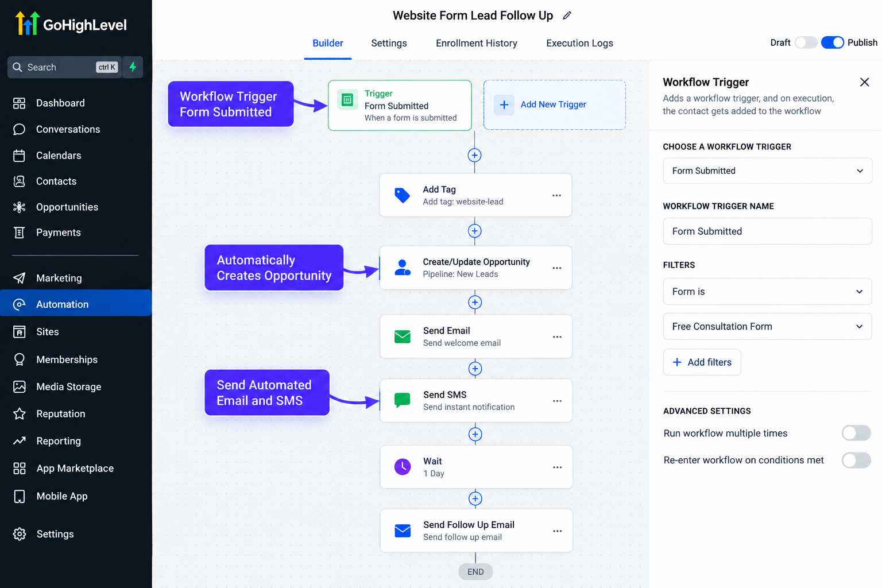Open options menu for Add Tag step
Screen dimensions: 882x588
[x=556, y=195]
